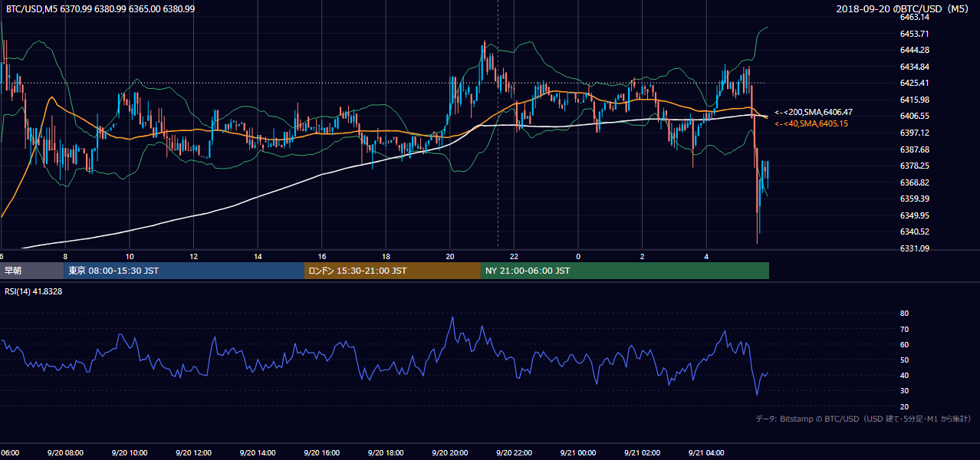Image resolution: width=980 pixels, height=460 pixels.
Task: Click the BTC/USD,M5 OHLC header text
Action: click(x=100, y=8)
